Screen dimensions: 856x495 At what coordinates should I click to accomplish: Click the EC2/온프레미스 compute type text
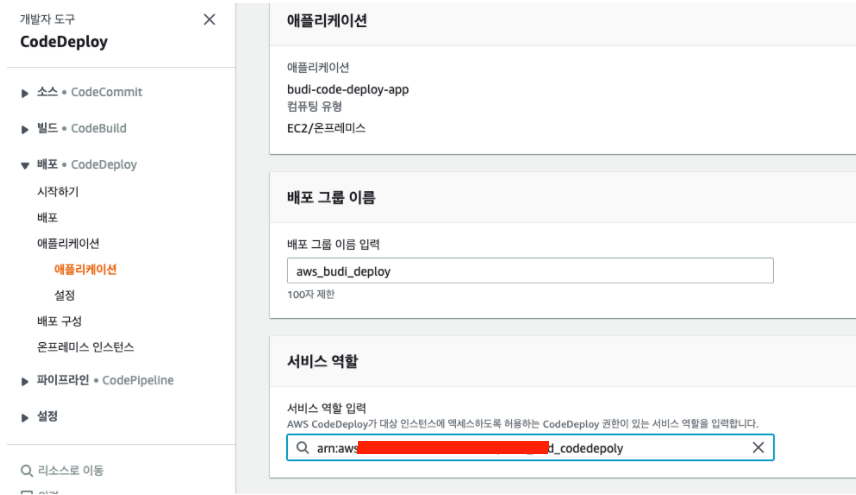click(x=326, y=128)
